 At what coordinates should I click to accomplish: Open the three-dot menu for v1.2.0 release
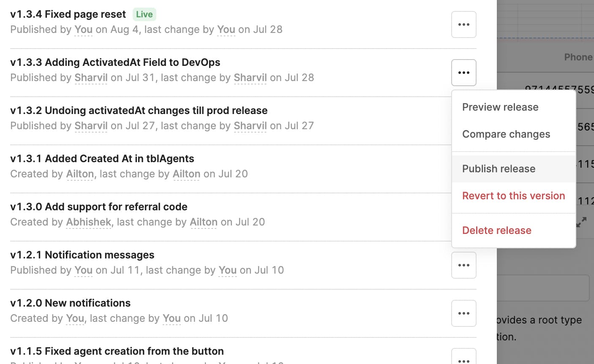pyautogui.click(x=464, y=313)
